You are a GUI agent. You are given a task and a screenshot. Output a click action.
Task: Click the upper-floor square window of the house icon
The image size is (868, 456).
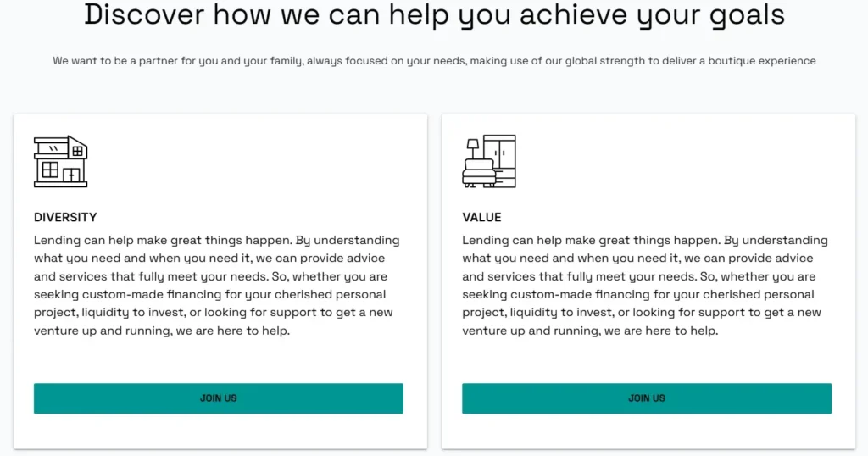point(77,151)
